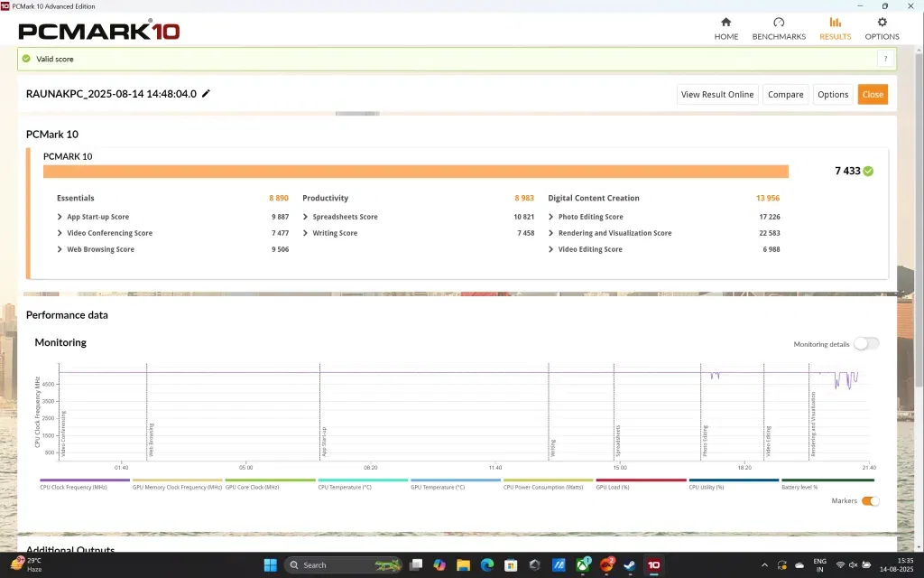Click the View Result Online button
Viewport: 924px width, 578px height.
[x=717, y=94]
